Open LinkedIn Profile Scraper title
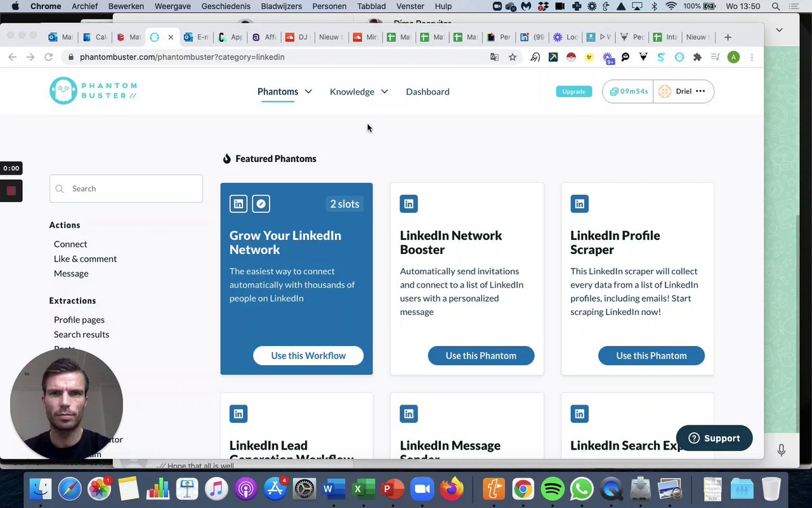 (615, 243)
